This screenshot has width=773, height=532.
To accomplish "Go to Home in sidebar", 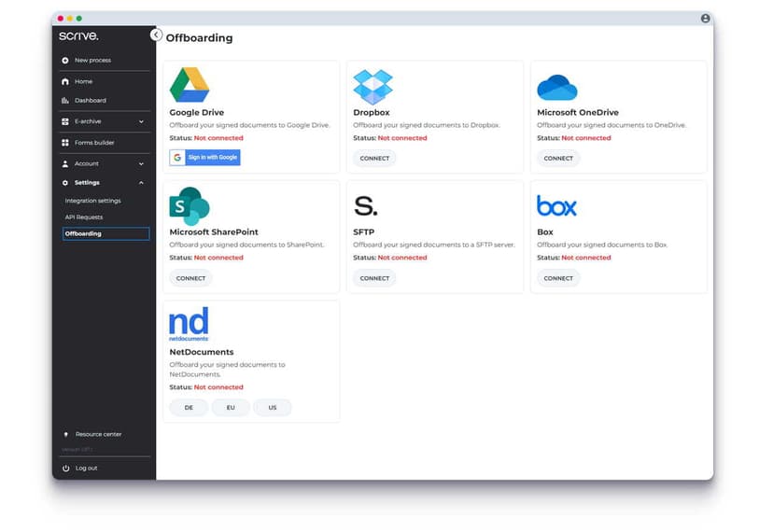I will tap(83, 81).
